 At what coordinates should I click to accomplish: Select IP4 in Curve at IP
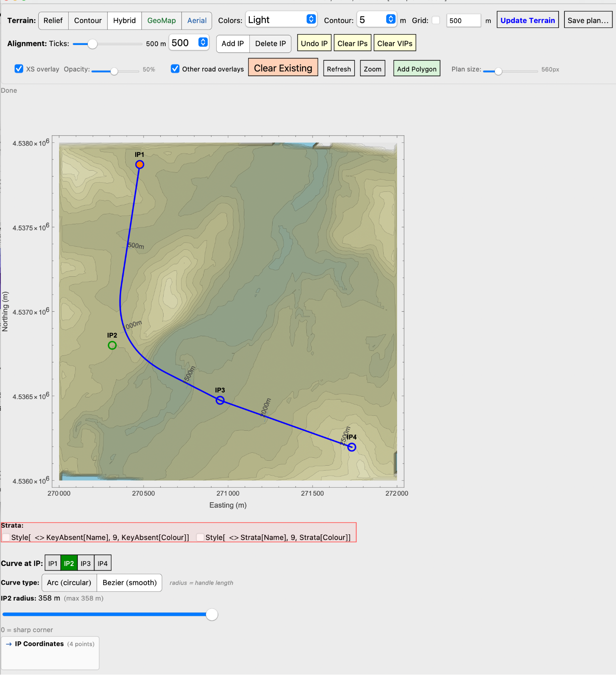click(x=103, y=563)
